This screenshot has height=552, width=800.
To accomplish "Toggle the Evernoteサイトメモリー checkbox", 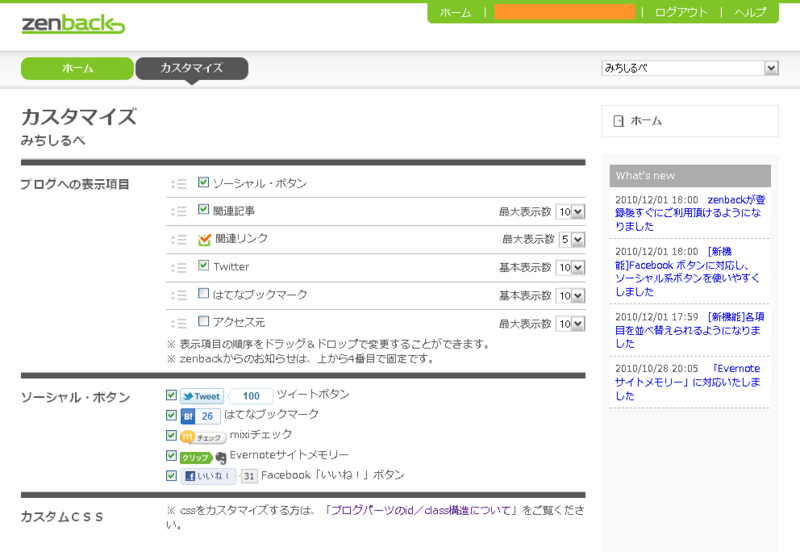I will tap(171, 455).
